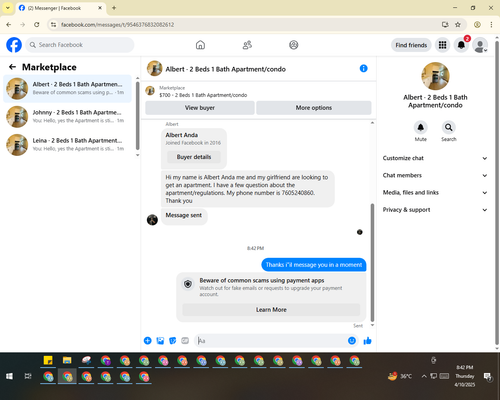This screenshot has height=400, width=500.
Task: Click the browser address bar URL
Action: [117, 25]
